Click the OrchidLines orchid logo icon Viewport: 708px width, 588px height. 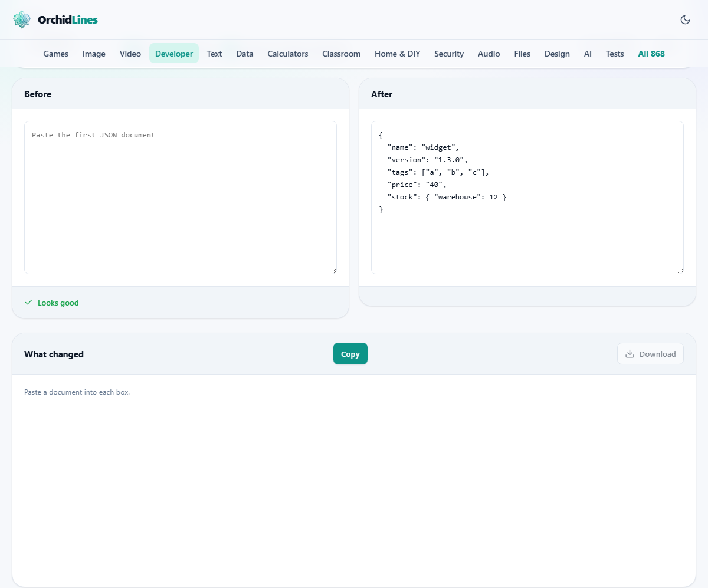[22, 19]
